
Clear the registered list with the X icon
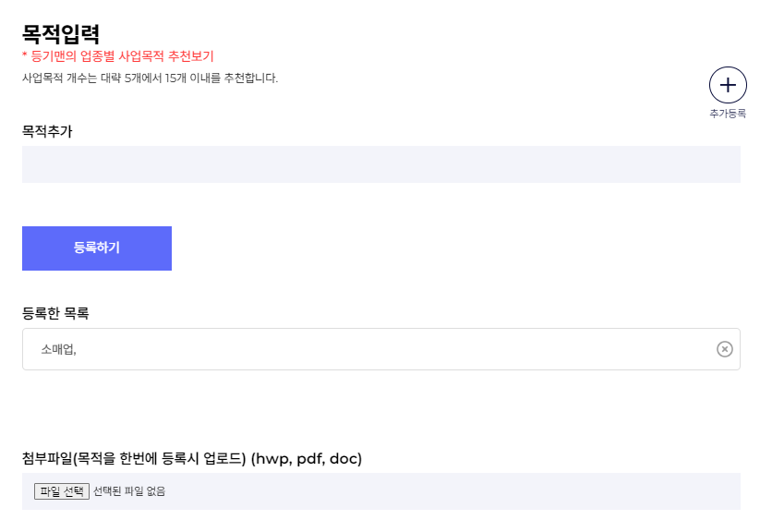click(x=724, y=349)
